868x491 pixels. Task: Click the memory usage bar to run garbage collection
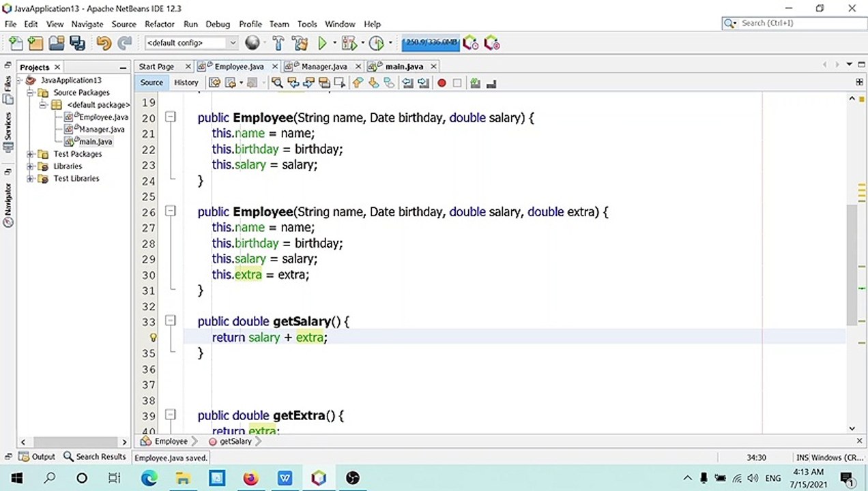coord(430,42)
